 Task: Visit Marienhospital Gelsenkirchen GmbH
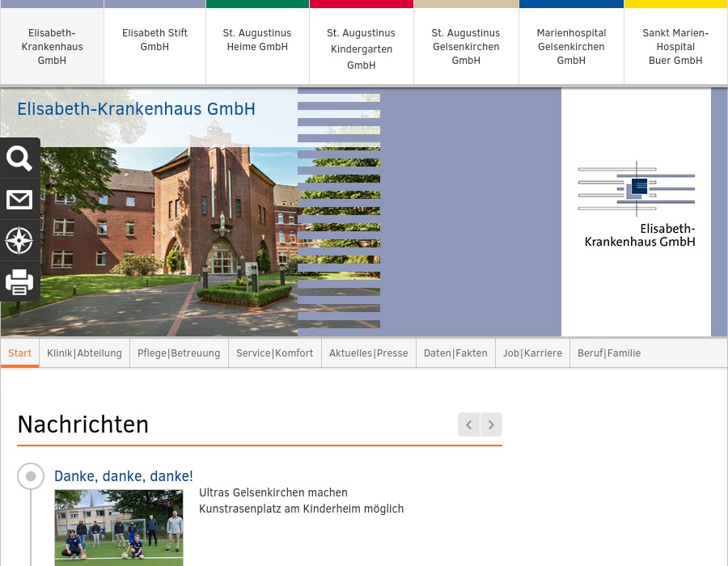(x=571, y=46)
